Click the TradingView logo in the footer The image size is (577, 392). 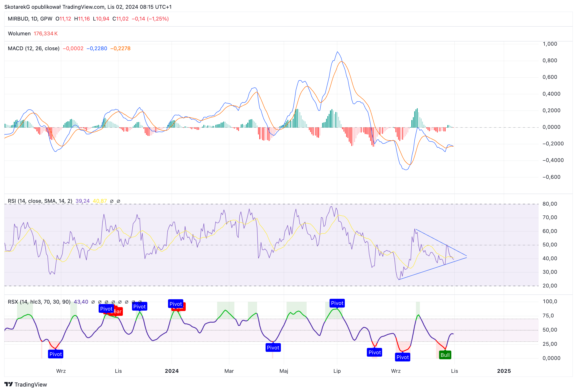[26, 384]
